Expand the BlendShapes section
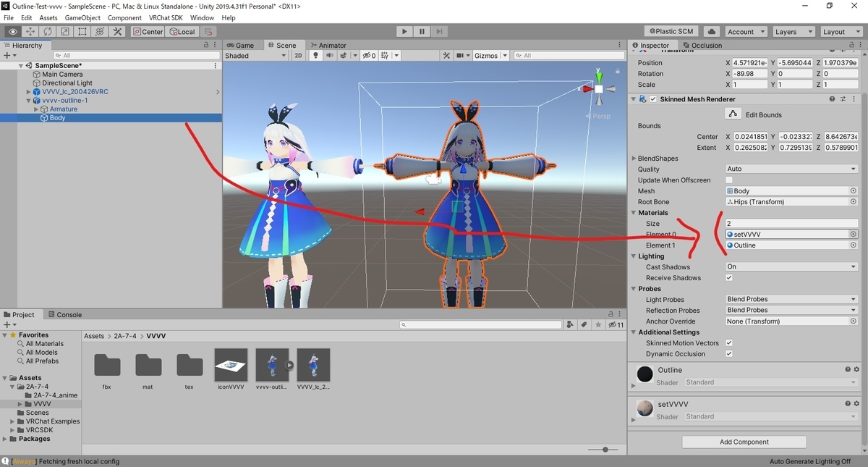 [x=634, y=159]
